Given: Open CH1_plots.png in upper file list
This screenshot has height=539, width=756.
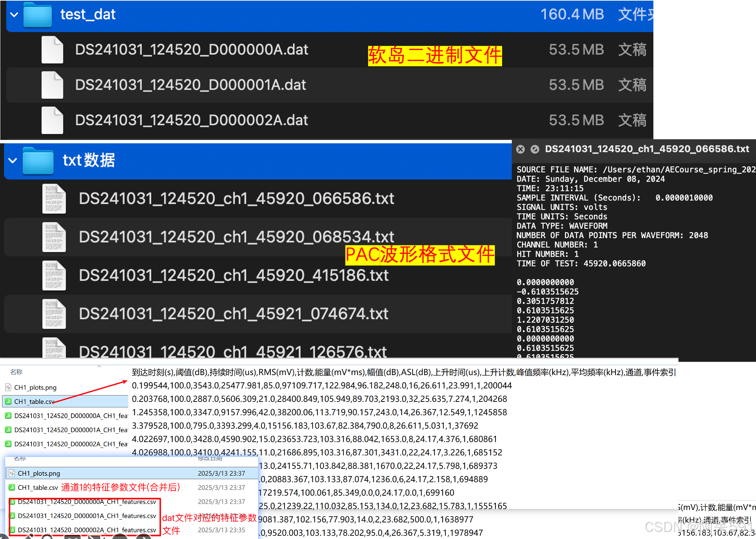Looking at the screenshot, I should [x=35, y=387].
